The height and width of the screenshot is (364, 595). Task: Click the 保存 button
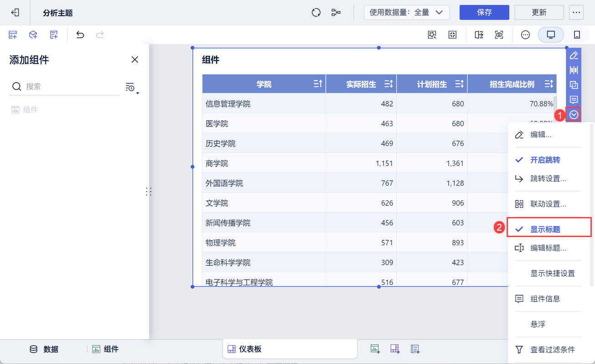pos(484,13)
